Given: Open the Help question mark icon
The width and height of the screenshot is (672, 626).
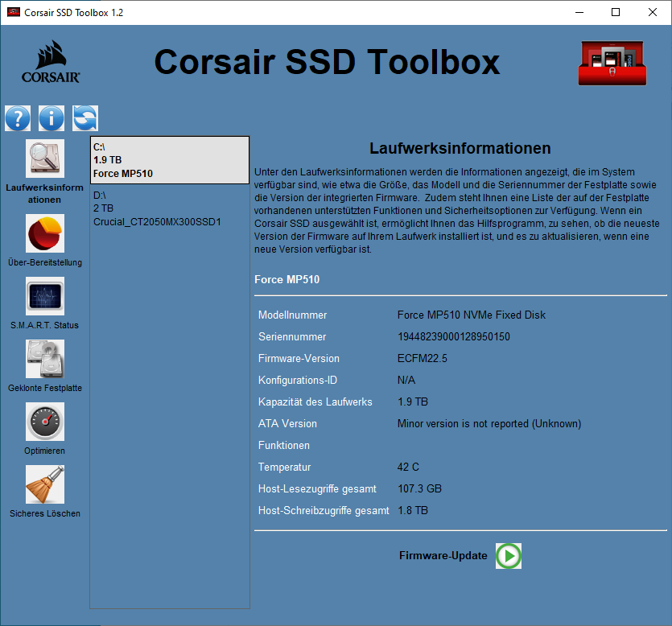Looking at the screenshot, I should [18, 118].
